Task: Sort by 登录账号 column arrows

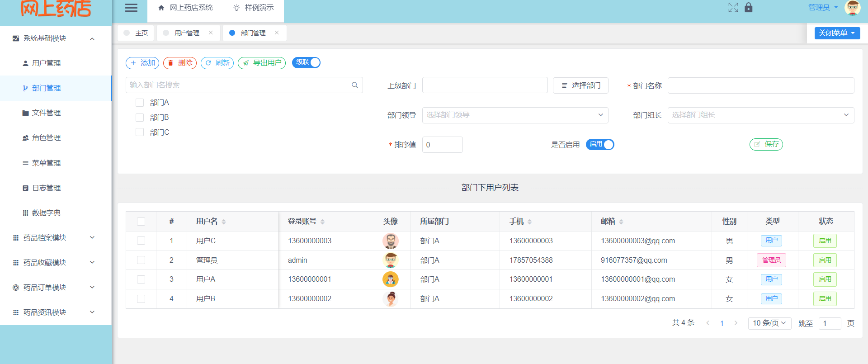Action: tap(322, 222)
